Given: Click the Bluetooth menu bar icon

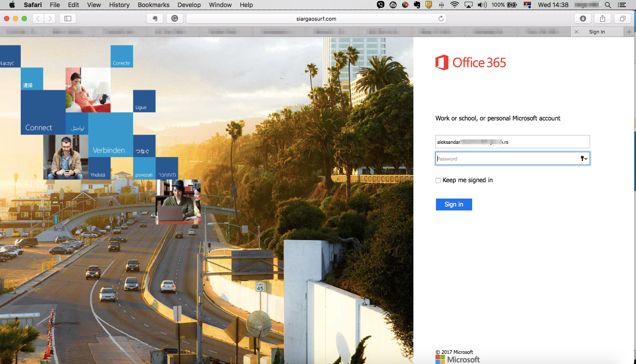Looking at the screenshot, I should pyautogui.click(x=442, y=5).
